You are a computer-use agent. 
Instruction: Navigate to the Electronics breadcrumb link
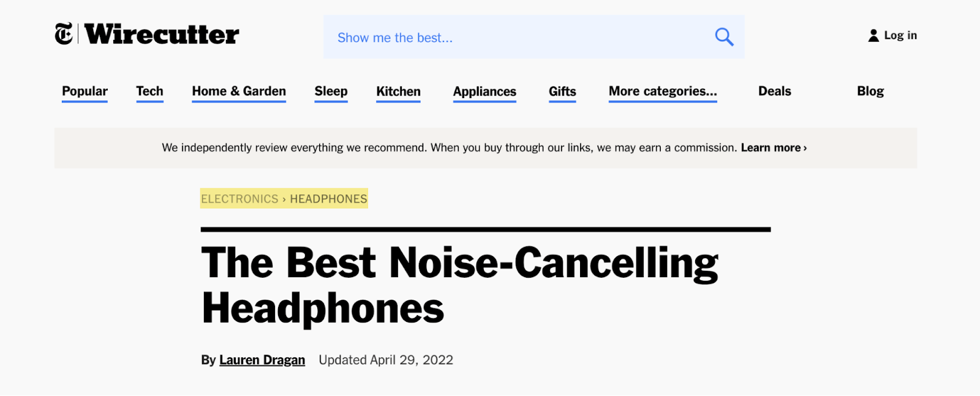pos(239,199)
